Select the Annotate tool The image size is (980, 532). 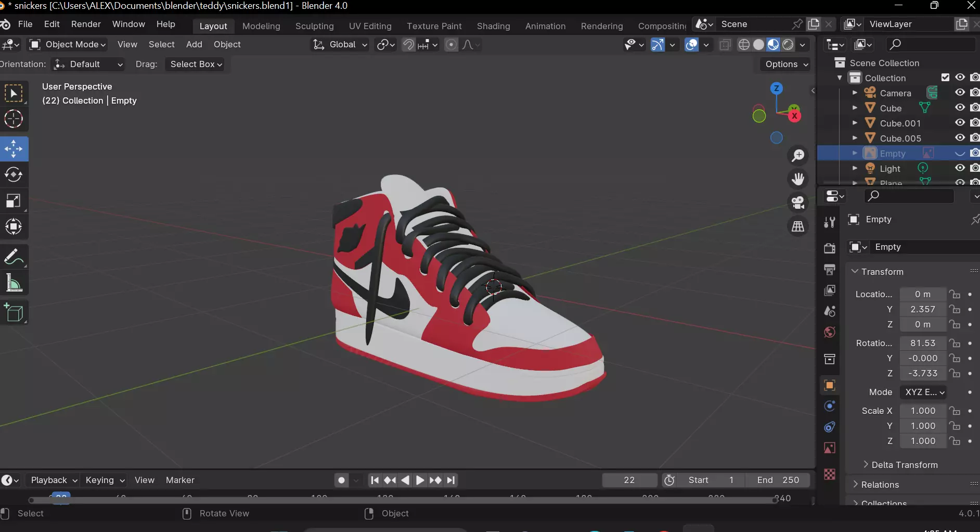click(14, 257)
